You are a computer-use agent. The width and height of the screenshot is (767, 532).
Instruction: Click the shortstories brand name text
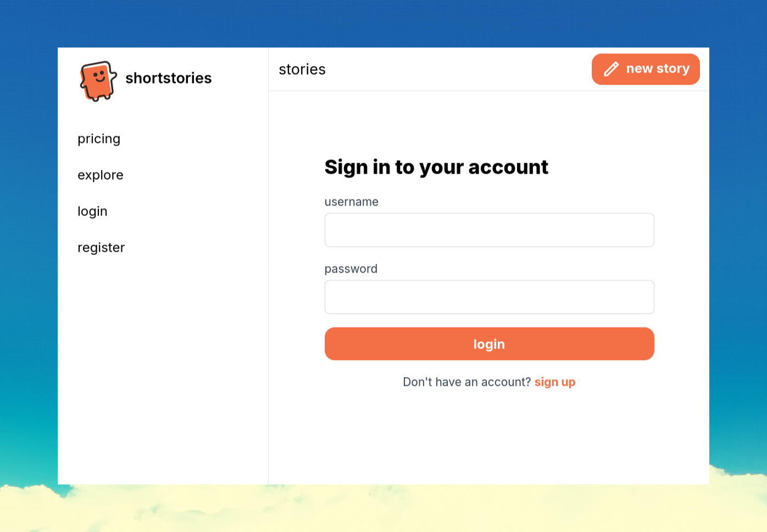pos(168,78)
